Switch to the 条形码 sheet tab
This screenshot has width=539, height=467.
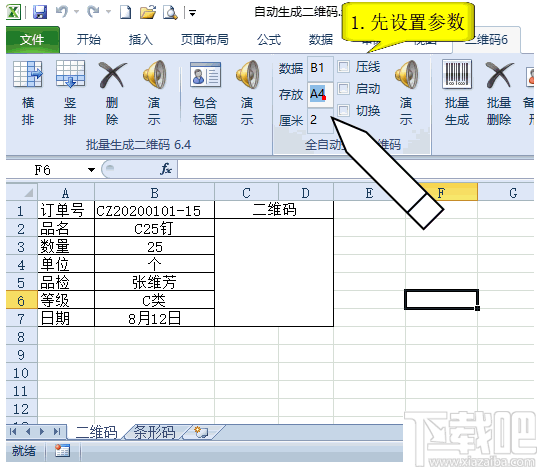[x=154, y=432]
